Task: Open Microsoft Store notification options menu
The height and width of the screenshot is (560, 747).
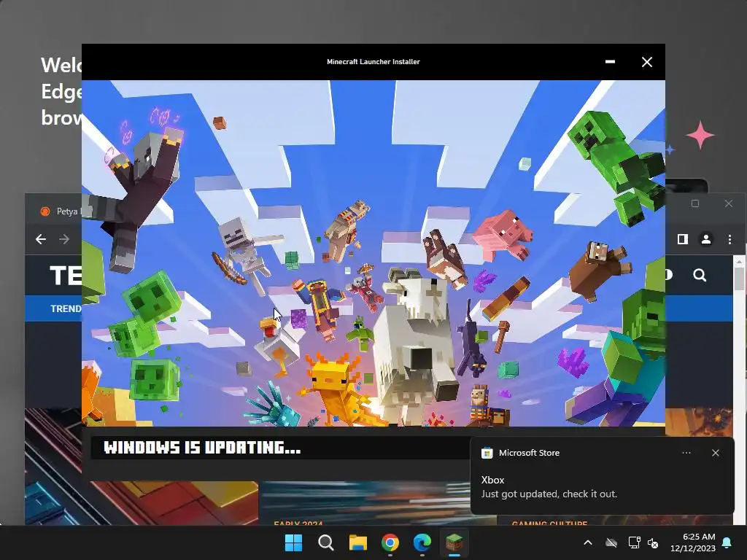Action: [686, 453]
